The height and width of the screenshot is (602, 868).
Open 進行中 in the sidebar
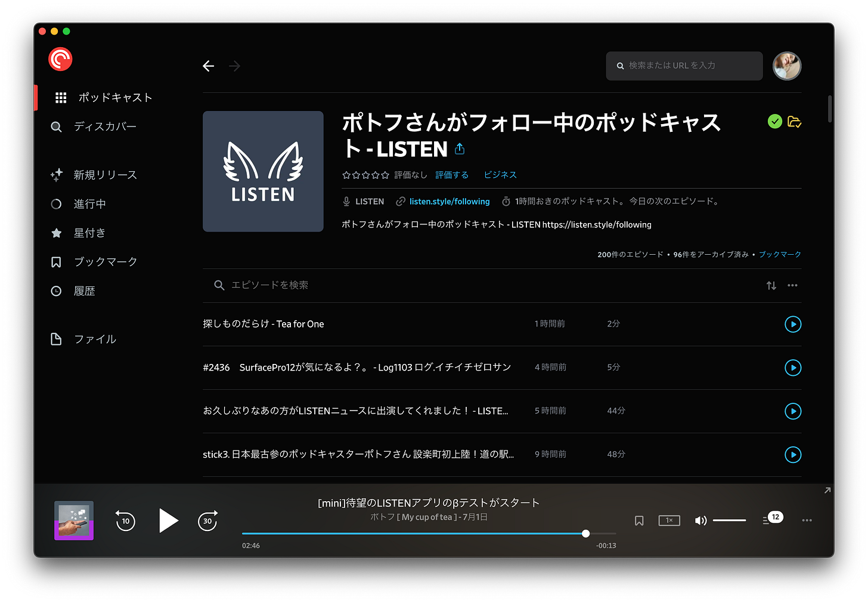pyautogui.click(x=78, y=204)
